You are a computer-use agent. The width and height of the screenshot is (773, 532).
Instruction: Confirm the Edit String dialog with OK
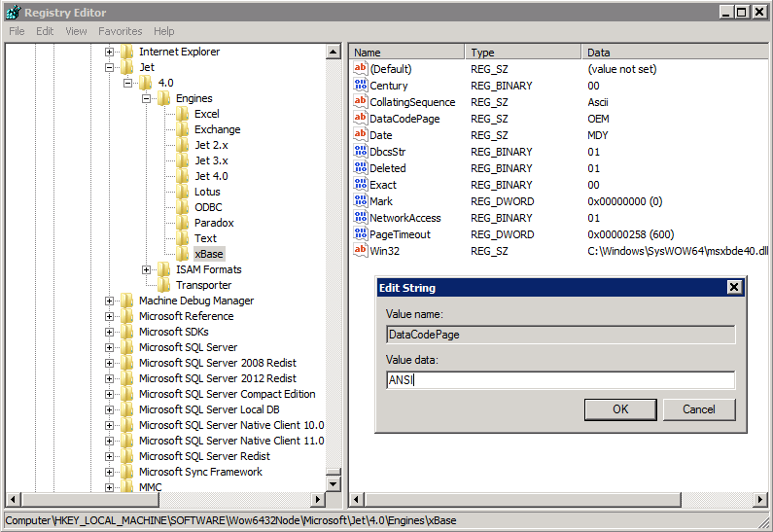coord(620,409)
